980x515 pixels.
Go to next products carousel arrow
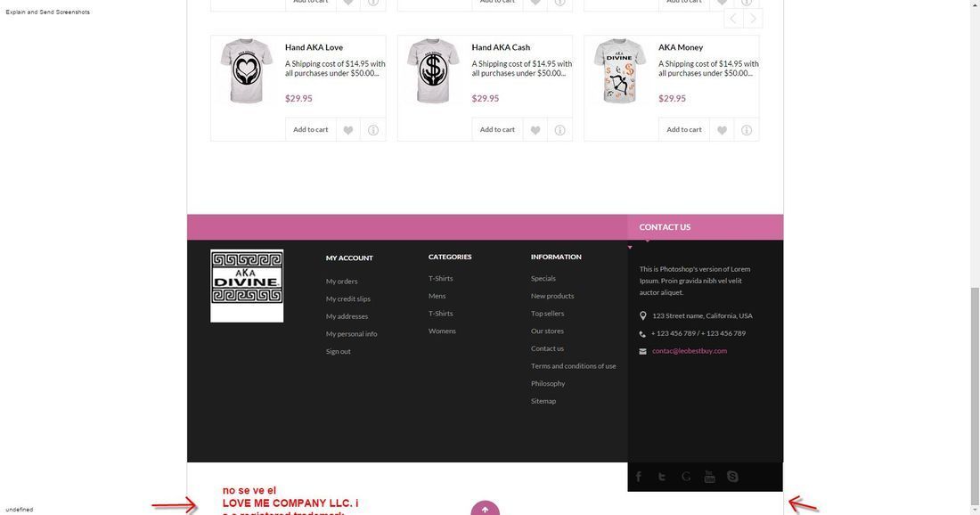pos(753,18)
